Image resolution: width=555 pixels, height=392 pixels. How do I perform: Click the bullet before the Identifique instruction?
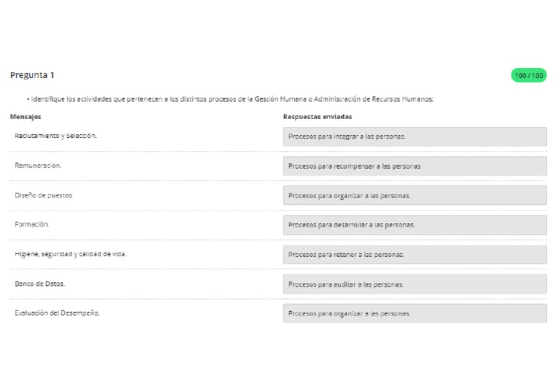point(28,100)
